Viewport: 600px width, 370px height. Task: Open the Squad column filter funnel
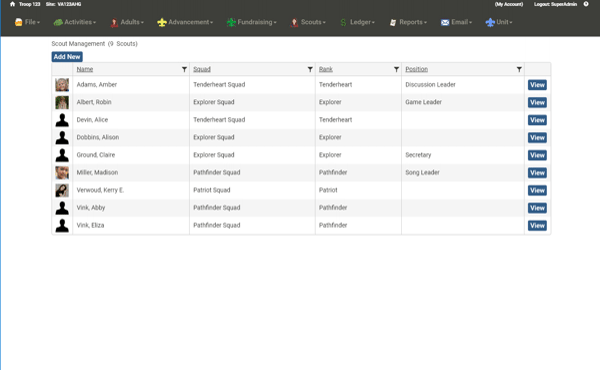pos(310,69)
